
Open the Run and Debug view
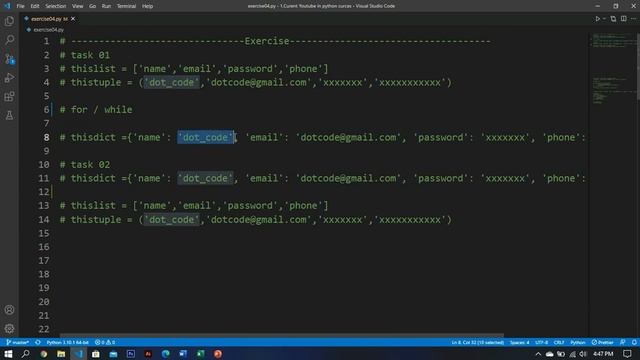tap(9, 78)
